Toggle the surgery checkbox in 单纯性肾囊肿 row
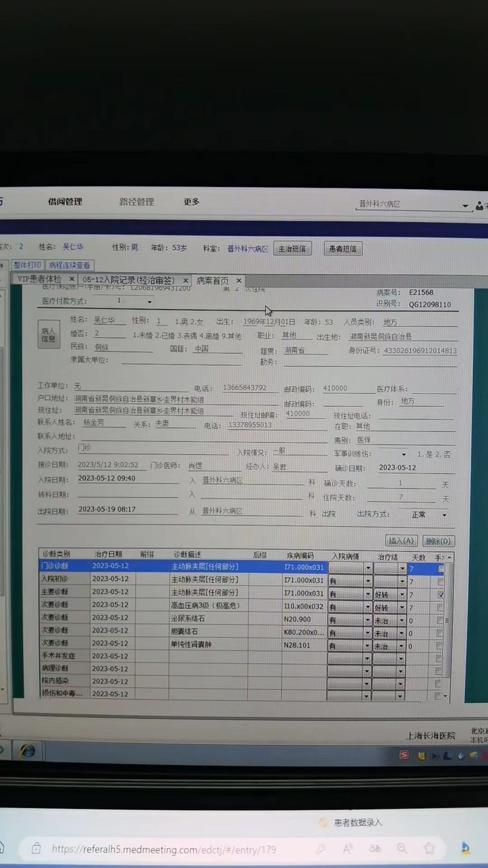The width and height of the screenshot is (488, 868). (x=439, y=646)
